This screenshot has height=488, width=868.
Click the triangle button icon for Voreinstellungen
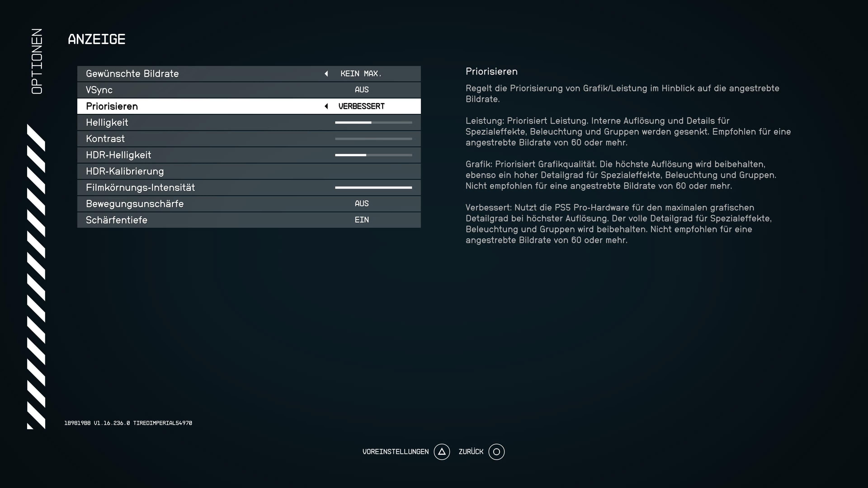tap(441, 452)
